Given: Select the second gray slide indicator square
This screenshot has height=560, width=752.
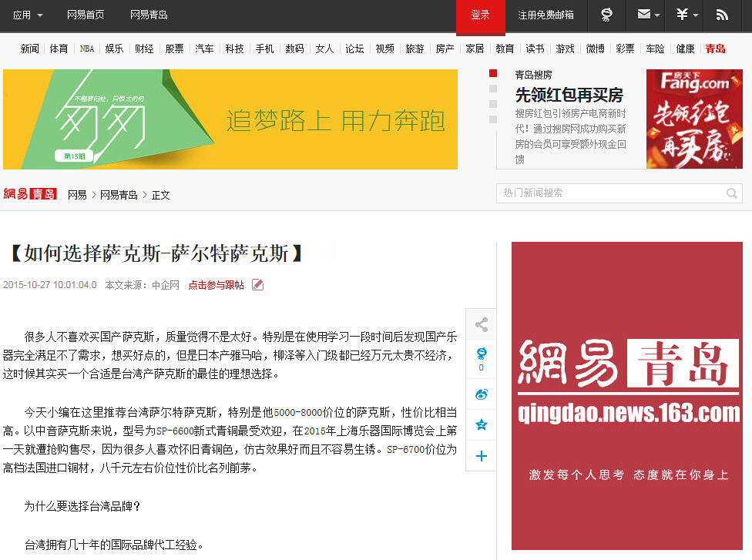Looking at the screenshot, I should pyautogui.click(x=492, y=89).
